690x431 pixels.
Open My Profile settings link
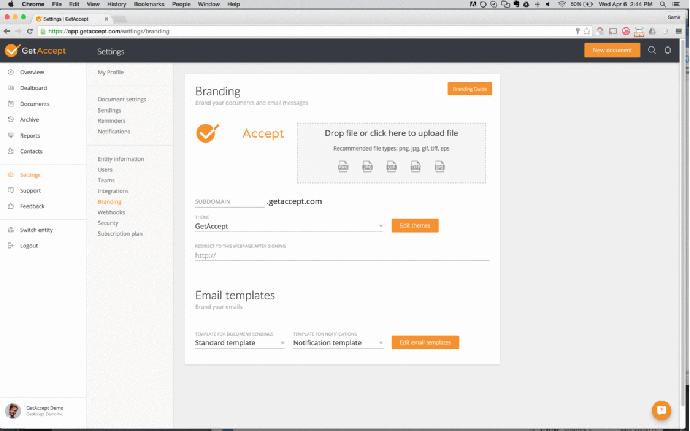click(110, 72)
